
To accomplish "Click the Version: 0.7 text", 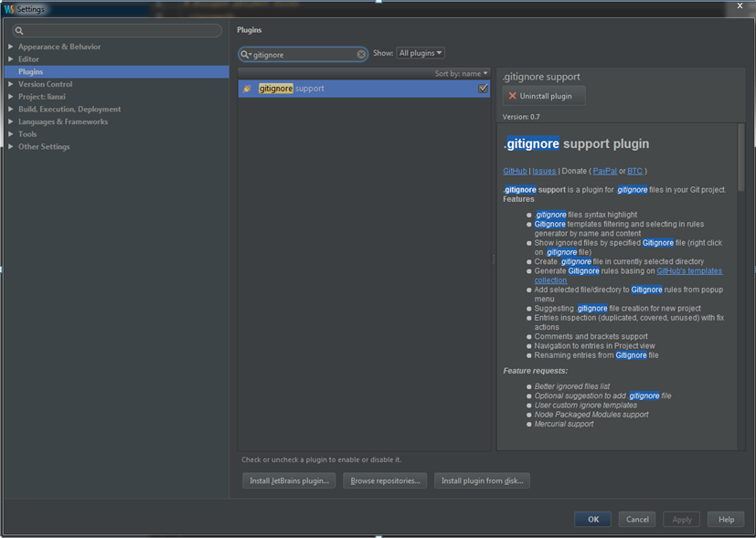I will pyautogui.click(x=521, y=117).
